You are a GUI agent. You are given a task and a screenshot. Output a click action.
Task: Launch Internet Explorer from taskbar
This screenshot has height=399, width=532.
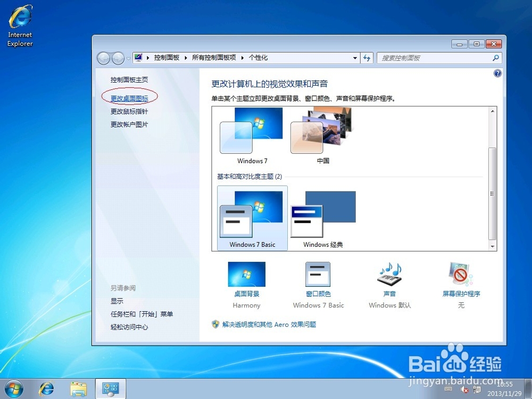point(46,389)
